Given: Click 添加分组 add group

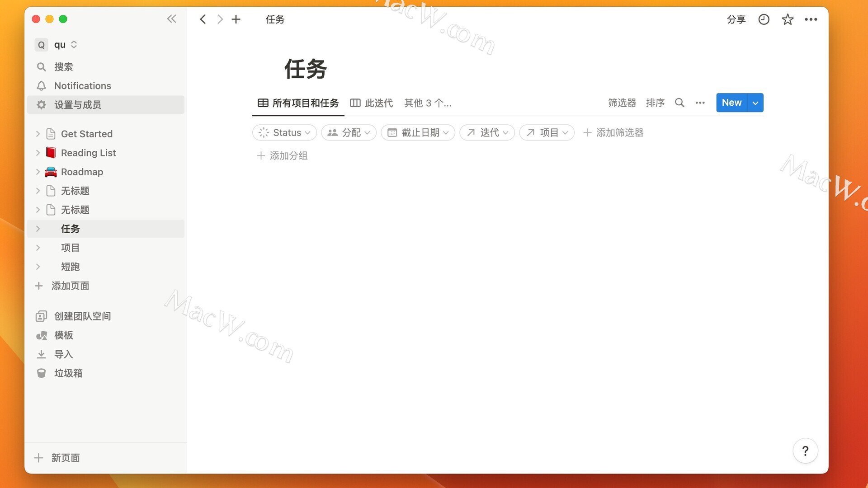Looking at the screenshot, I should (282, 156).
